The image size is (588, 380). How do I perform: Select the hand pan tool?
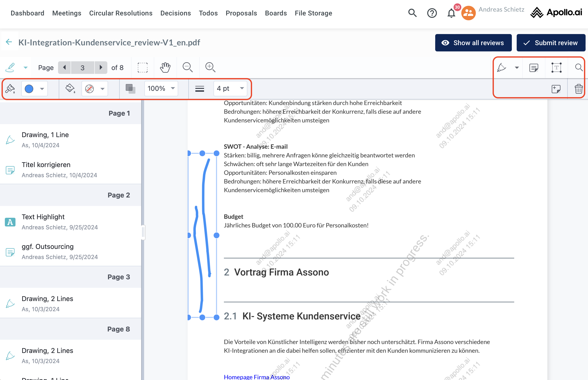[165, 67]
